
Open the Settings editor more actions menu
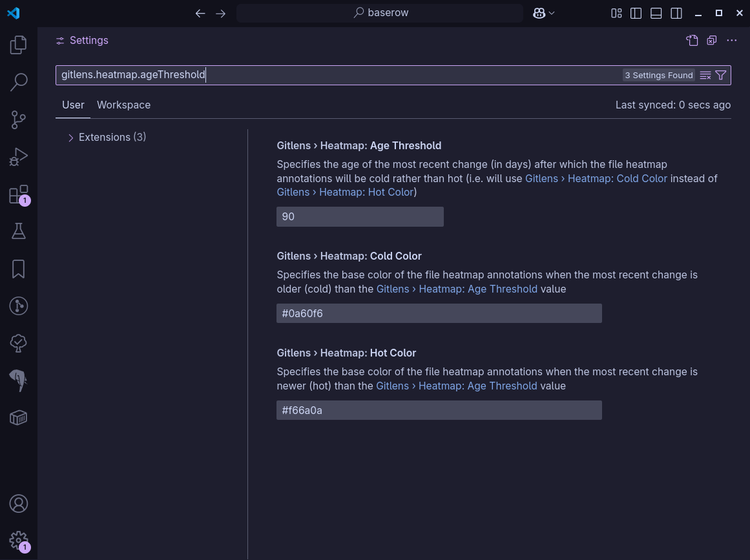(731, 41)
